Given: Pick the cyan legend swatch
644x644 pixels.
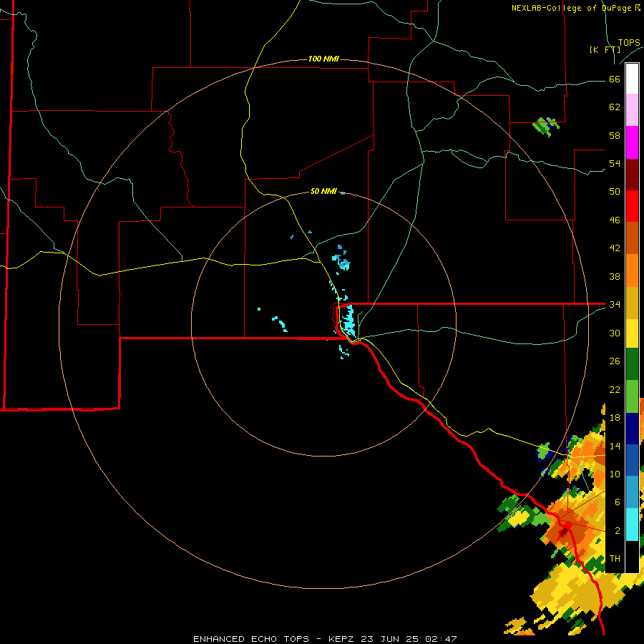Looking at the screenshot, I should tap(632, 525).
